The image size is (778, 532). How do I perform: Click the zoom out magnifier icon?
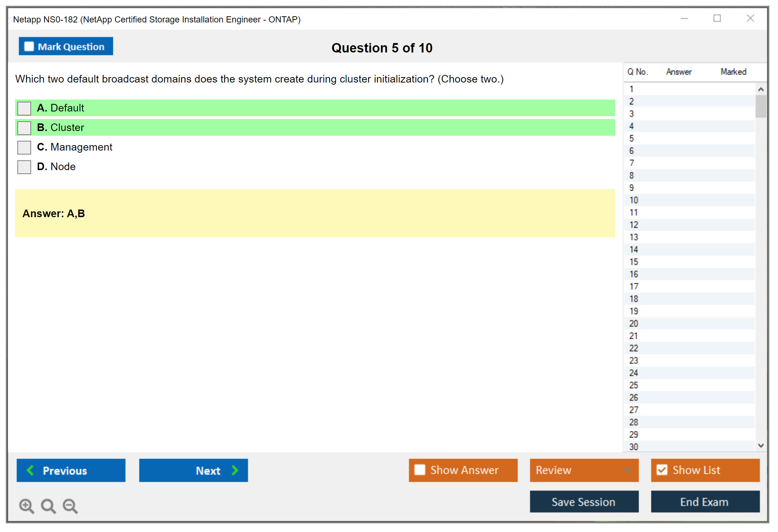pos(70,506)
